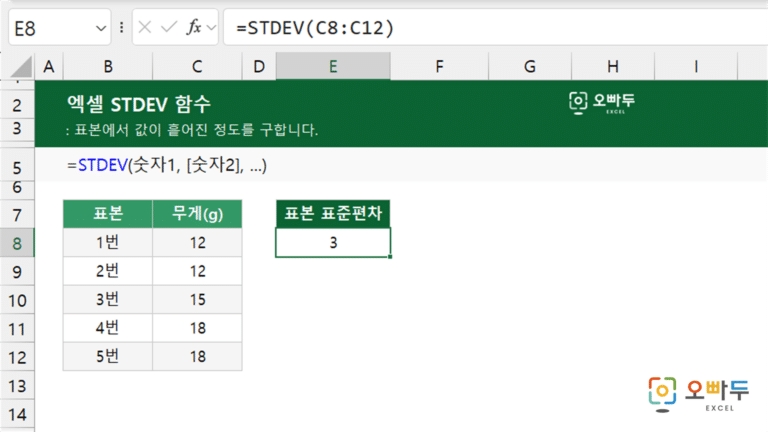Image resolution: width=768 pixels, height=432 pixels.
Task: Open Insert Function fx dialog
Action: tap(194, 27)
